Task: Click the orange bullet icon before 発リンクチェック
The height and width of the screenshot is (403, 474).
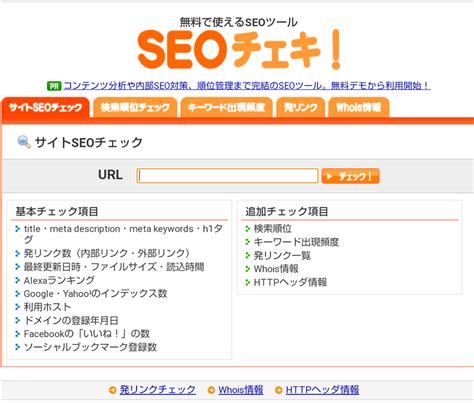Action: point(113,390)
